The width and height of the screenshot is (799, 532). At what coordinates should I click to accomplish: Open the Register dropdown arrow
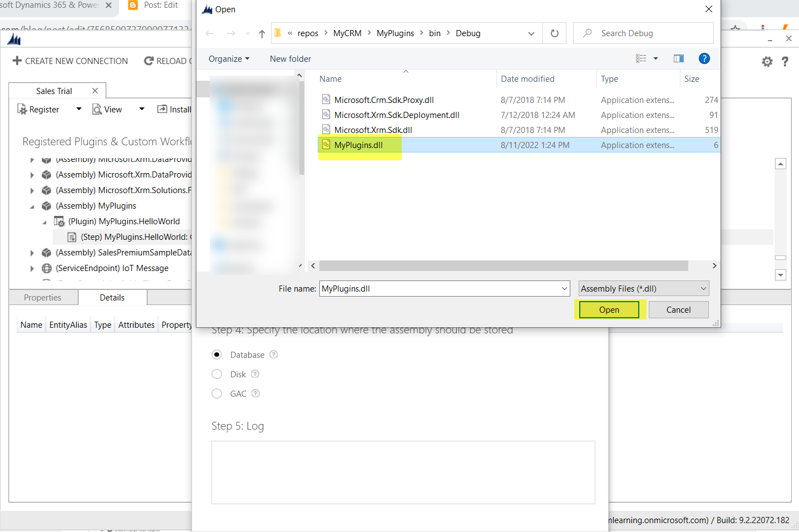point(79,109)
